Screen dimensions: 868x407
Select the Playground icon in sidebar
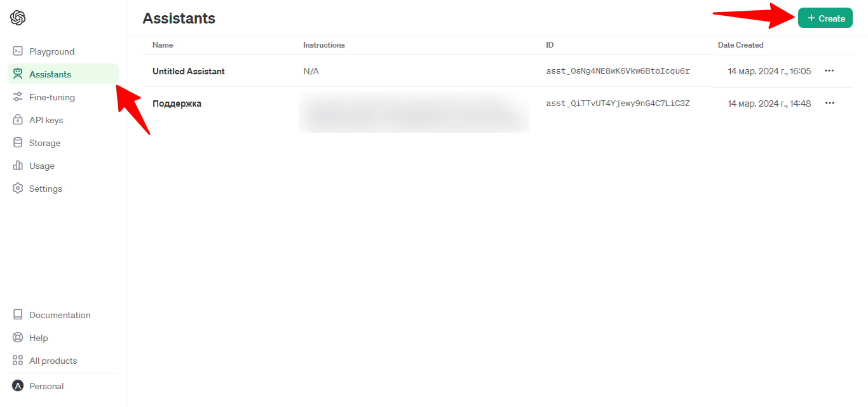18,51
